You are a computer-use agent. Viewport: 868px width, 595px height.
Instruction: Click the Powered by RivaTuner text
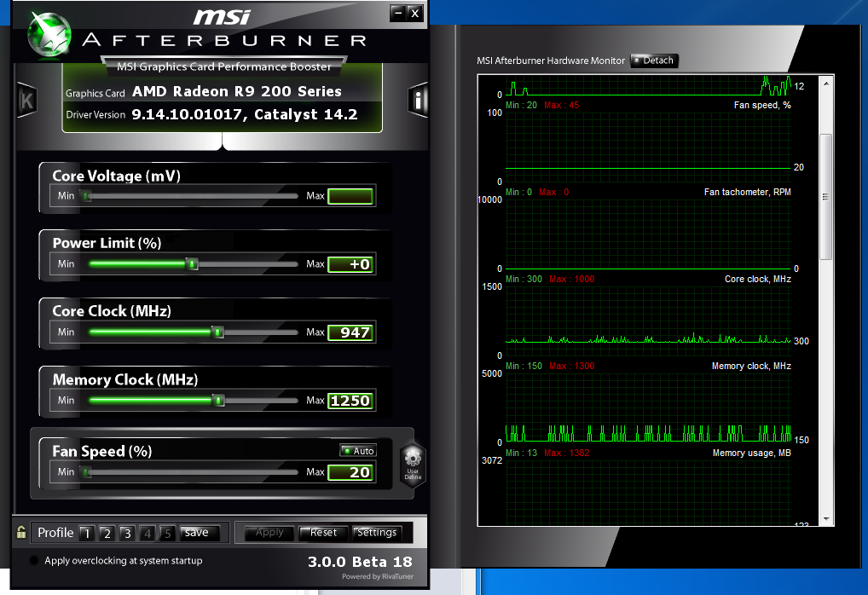coord(378,576)
